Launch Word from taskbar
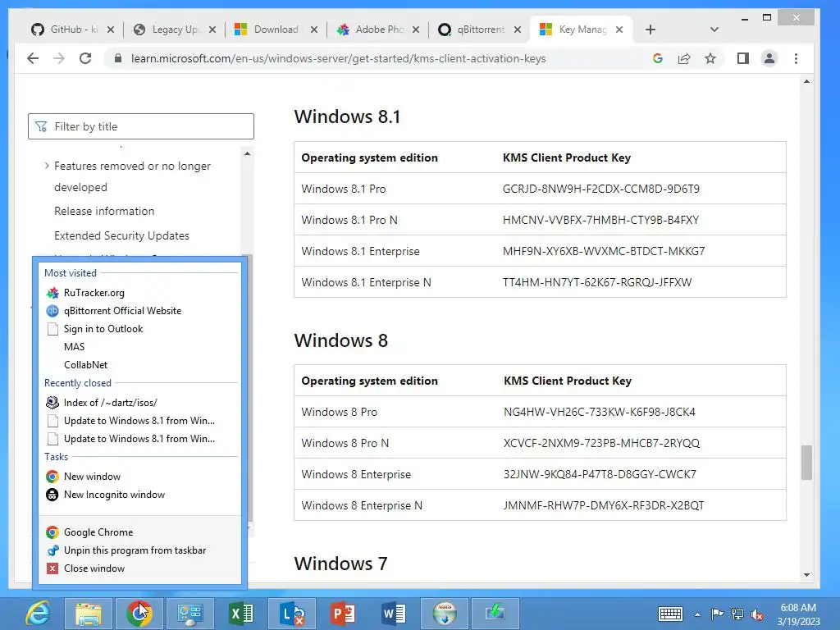The height and width of the screenshot is (630, 840). 394,614
